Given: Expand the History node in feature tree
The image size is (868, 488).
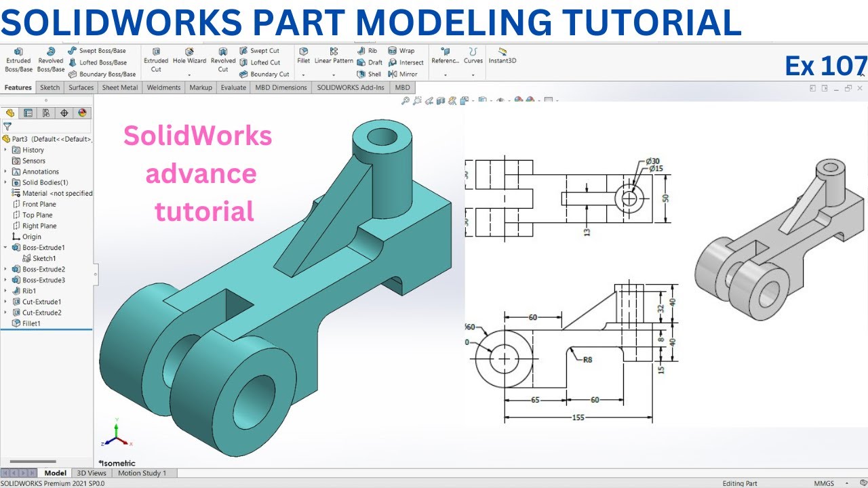Looking at the screenshot, I should click(x=6, y=150).
